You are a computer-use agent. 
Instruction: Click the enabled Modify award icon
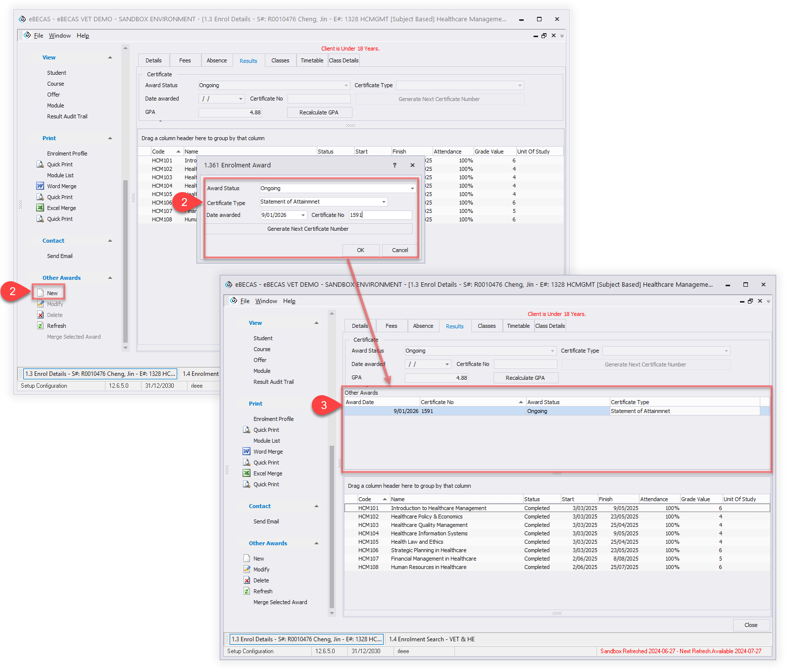click(246, 569)
